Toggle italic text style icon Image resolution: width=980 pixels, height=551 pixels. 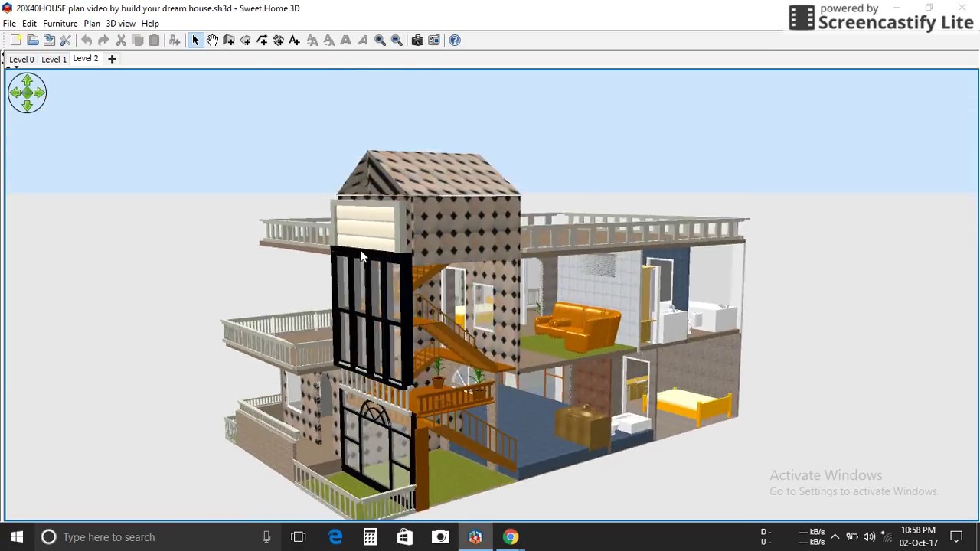362,40
